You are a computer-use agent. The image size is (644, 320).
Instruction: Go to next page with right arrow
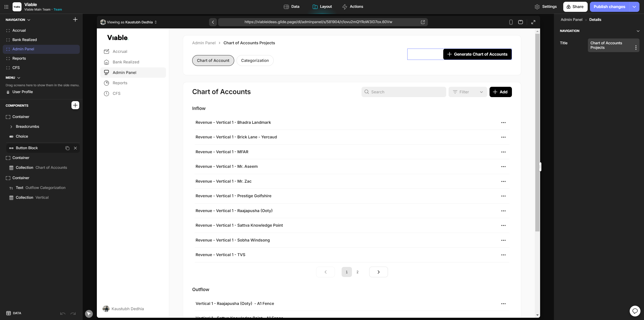378,272
